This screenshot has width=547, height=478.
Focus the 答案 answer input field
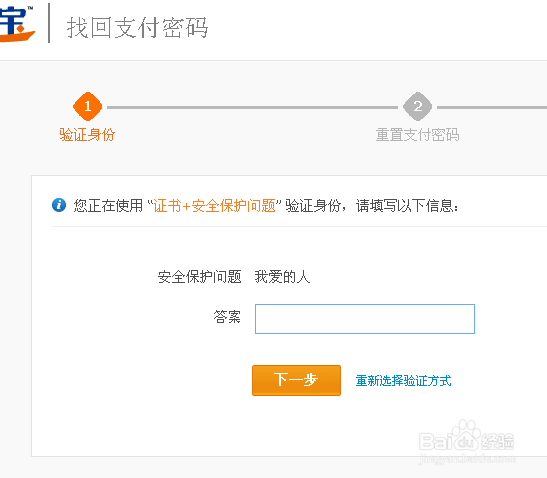click(365, 319)
